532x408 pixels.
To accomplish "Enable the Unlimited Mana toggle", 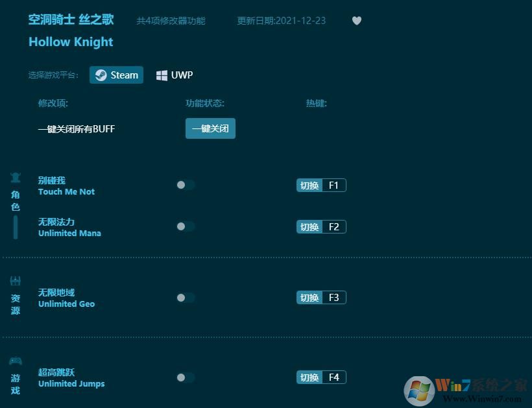I will click(186, 226).
